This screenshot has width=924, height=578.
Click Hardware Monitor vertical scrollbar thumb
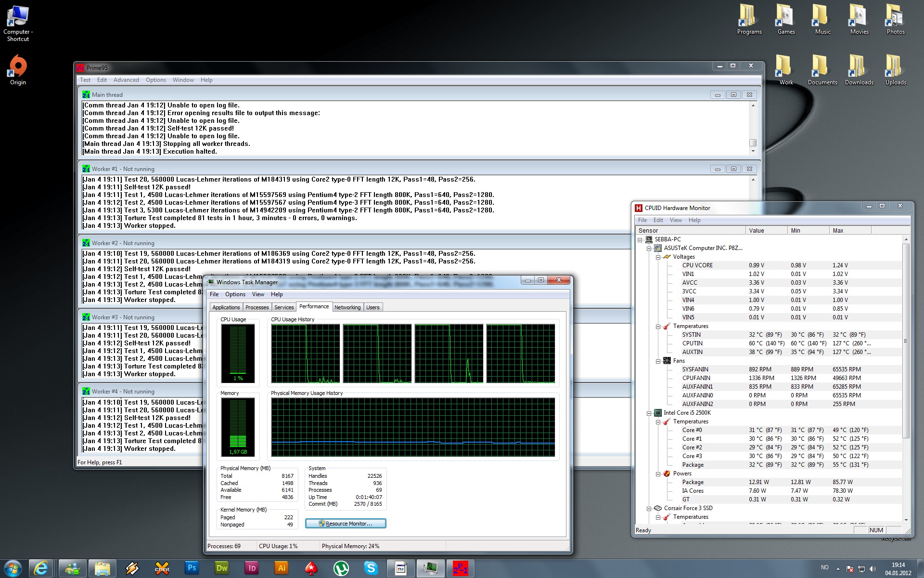point(906,341)
